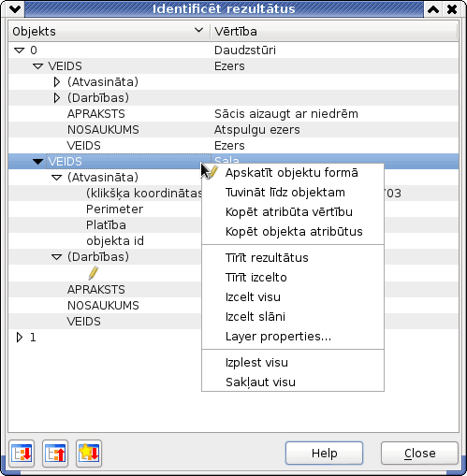Click the pencil edit action under Darbības
Image resolution: width=467 pixels, height=476 pixels.
click(x=94, y=273)
